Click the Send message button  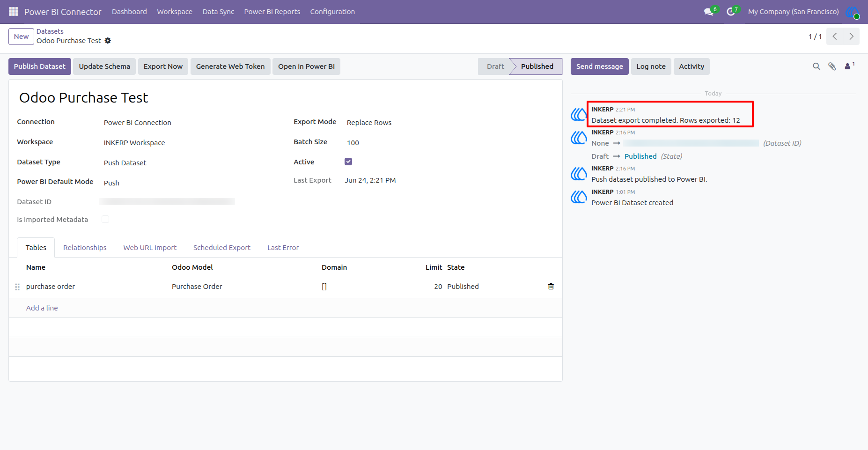[x=599, y=66]
